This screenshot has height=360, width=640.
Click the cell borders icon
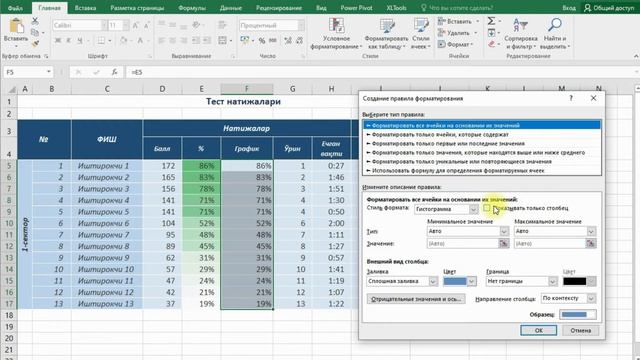coord(101,40)
